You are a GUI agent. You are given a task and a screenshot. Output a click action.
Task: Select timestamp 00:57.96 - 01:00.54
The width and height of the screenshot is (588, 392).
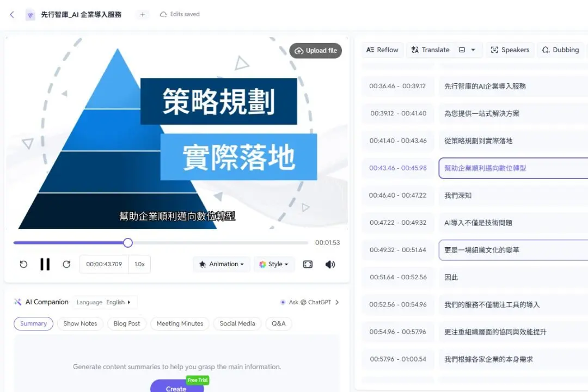click(397, 359)
